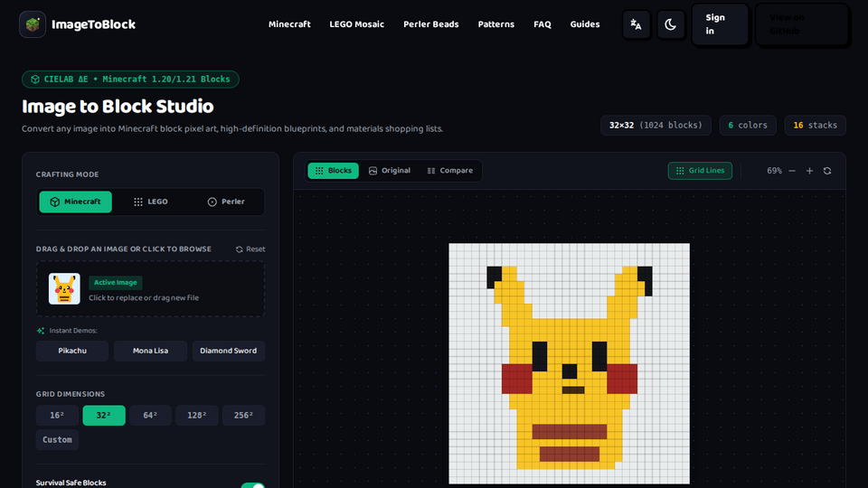Click the 6 colors stat badge
The height and width of the screenshot is (488, 868).
click(x=748, y=126)
